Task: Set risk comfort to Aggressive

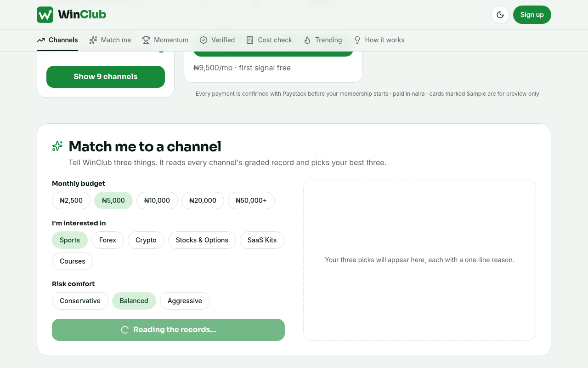Action: coord(185,301)
